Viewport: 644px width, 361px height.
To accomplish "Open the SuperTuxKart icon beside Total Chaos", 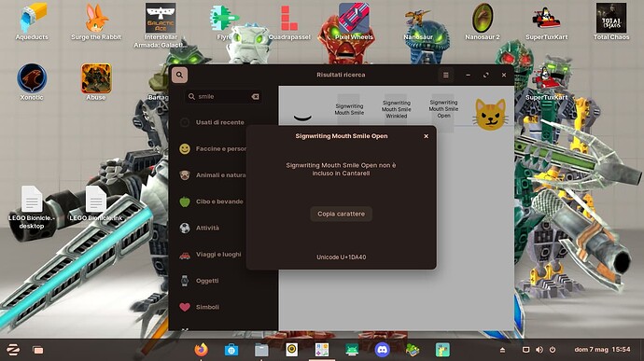I will [547, 21].
